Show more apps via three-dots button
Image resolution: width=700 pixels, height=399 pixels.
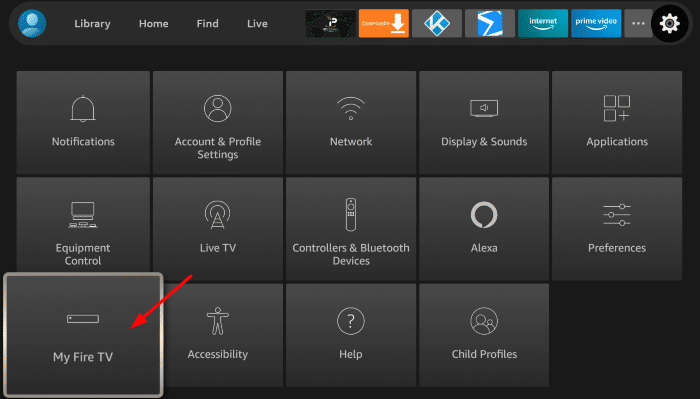coord(638,23)
